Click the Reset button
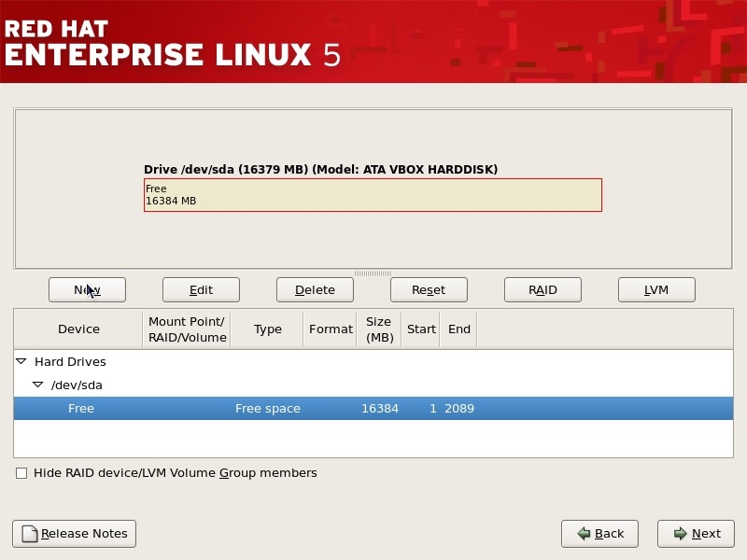Viewport: 747px width, 560px height. (x=429, y=289)
